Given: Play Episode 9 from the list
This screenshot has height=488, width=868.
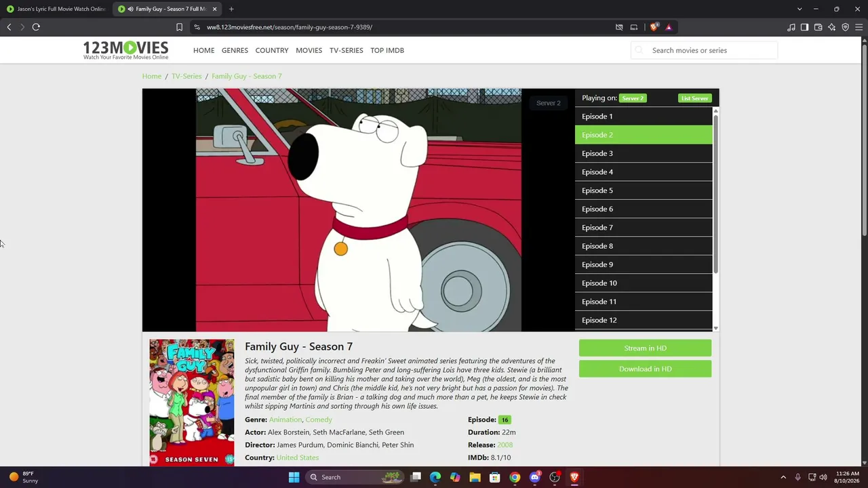Looking at the screenshot, I should 644,264.
